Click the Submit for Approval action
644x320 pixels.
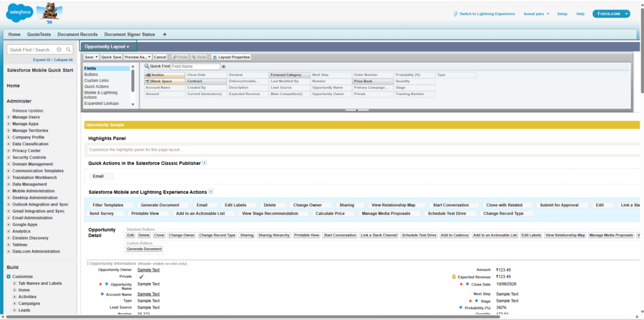point(562,205)
